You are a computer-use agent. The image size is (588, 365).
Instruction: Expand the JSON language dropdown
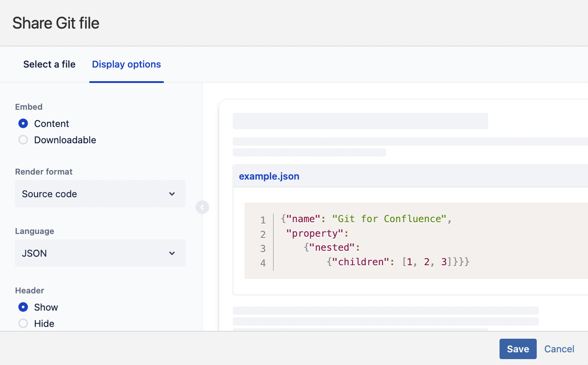[x=100, y=253]
